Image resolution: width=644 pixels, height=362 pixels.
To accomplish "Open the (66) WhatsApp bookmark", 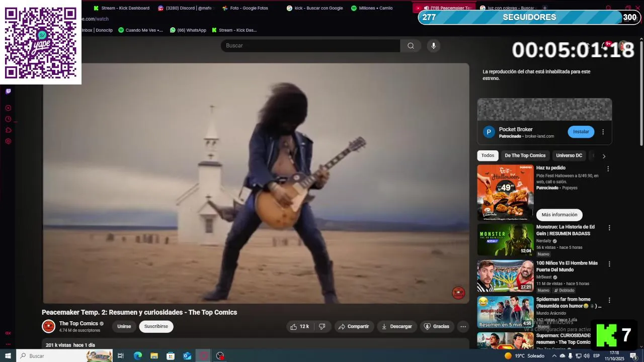I will tap(188, 30).
